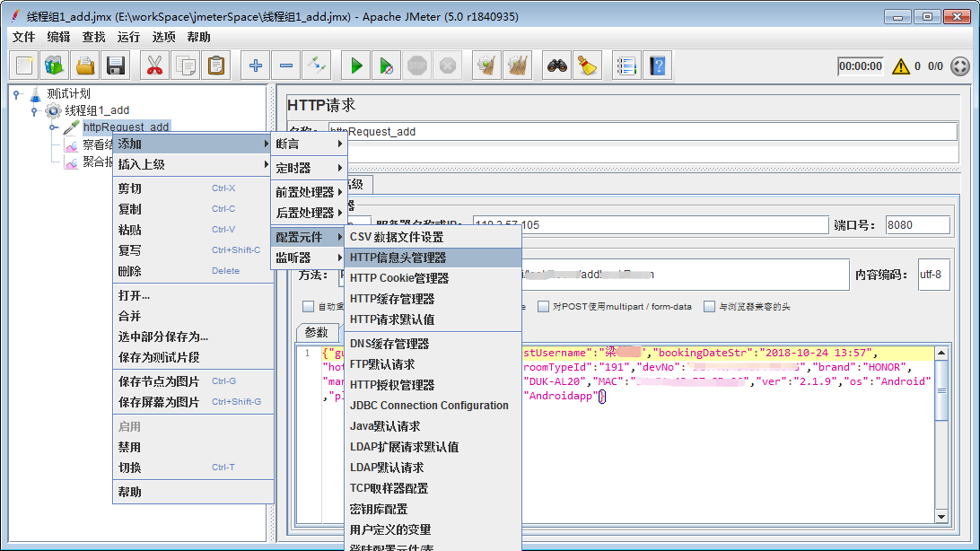Select the httpRequest_add tree node
This screenshot has width=980, height=551.
pyautogui.click(x=127, y=127)
